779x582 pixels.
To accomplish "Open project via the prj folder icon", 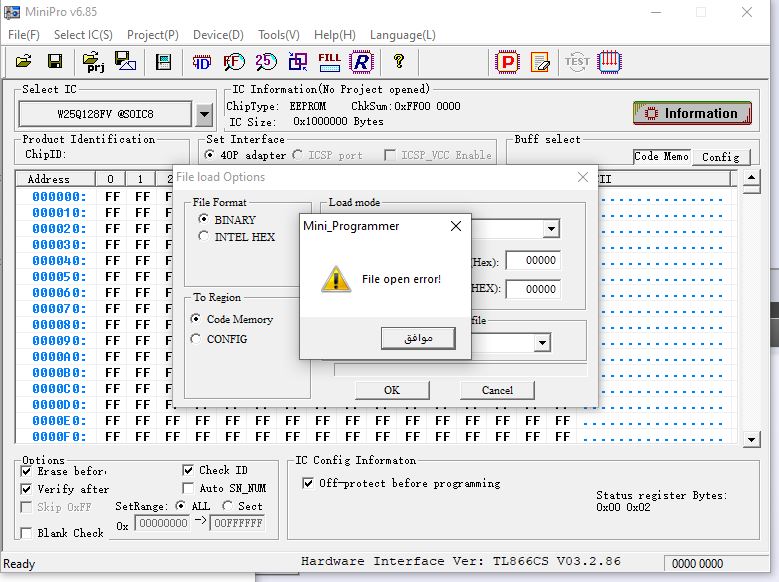I will [x=93, y=62].
